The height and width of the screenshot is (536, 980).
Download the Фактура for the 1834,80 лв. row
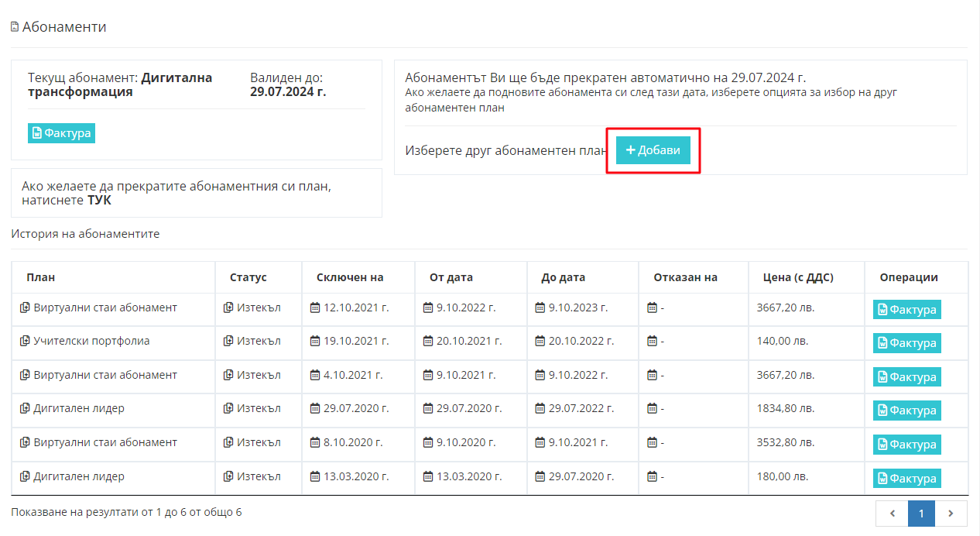click(906, 411)
